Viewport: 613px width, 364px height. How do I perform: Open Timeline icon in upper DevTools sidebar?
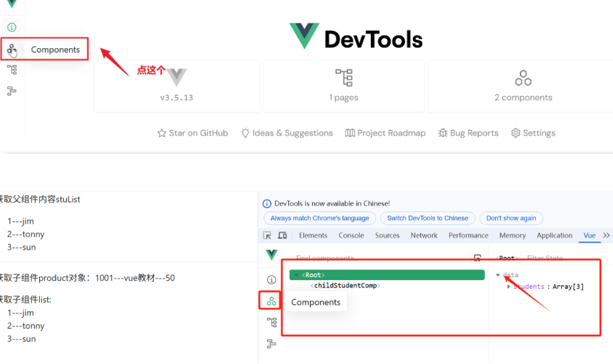point(12,91)
